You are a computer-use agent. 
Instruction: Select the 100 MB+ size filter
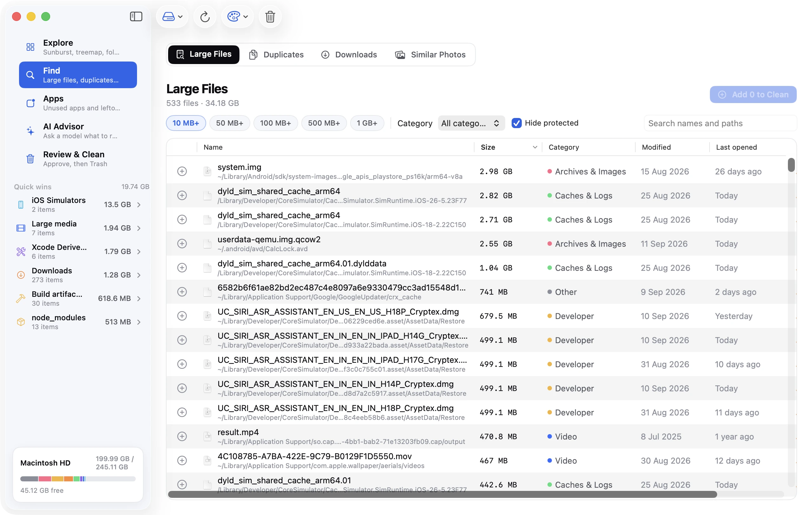[x=276, y=123]
